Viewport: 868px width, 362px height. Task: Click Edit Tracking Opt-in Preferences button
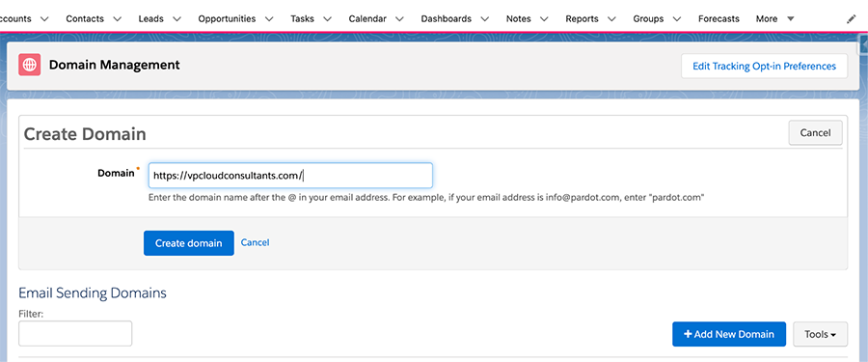(764, 66)
